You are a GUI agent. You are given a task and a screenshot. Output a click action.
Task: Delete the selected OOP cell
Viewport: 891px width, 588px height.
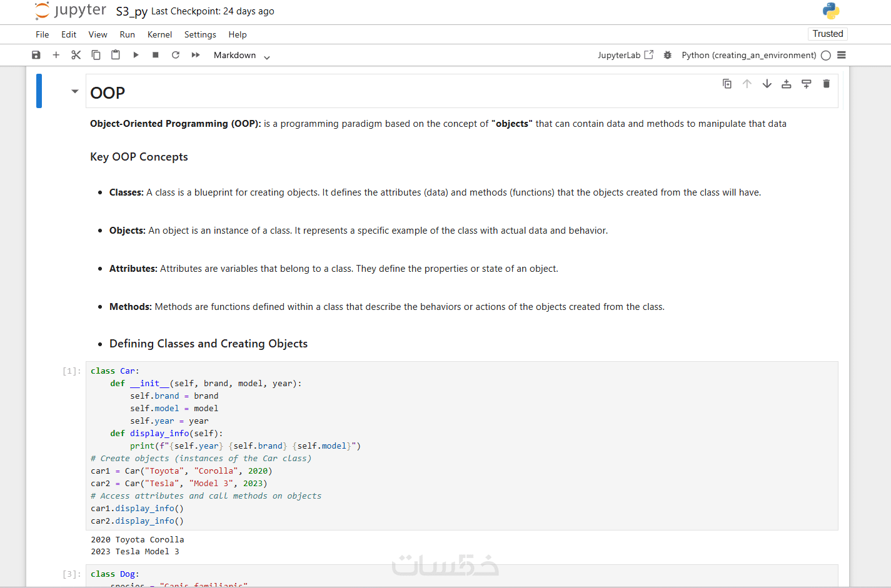tap(827, 84)
